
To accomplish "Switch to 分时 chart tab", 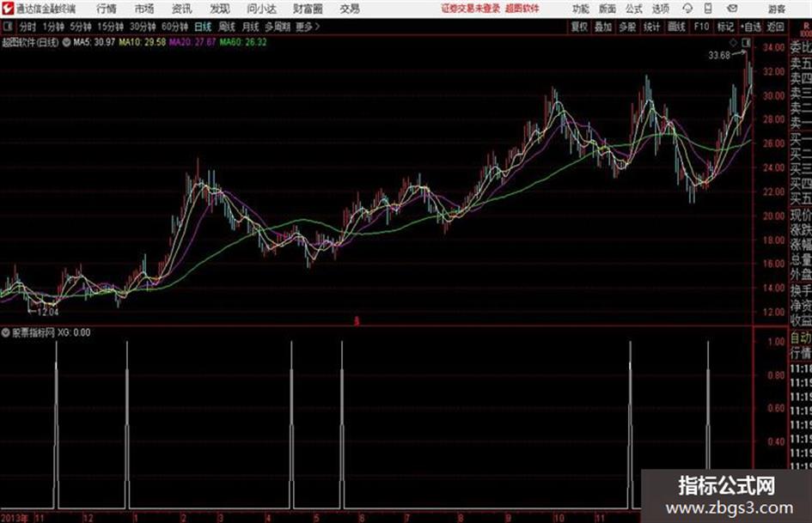I will 27,27.
